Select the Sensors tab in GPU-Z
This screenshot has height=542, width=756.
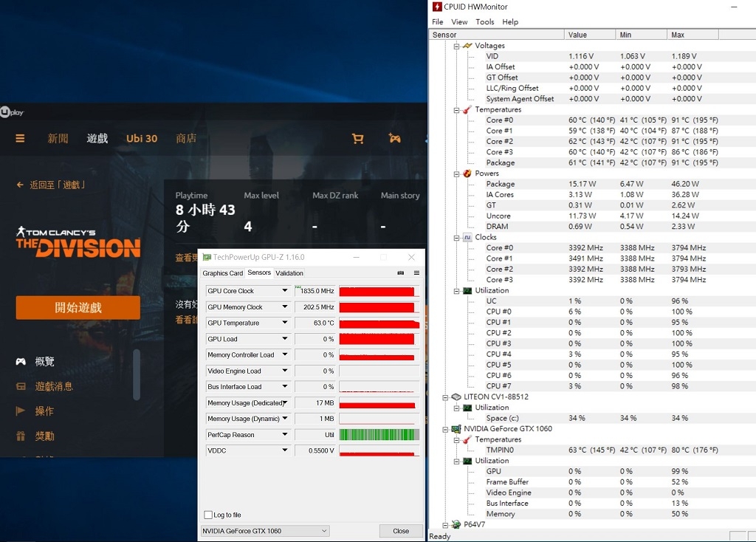coord(259,272)
